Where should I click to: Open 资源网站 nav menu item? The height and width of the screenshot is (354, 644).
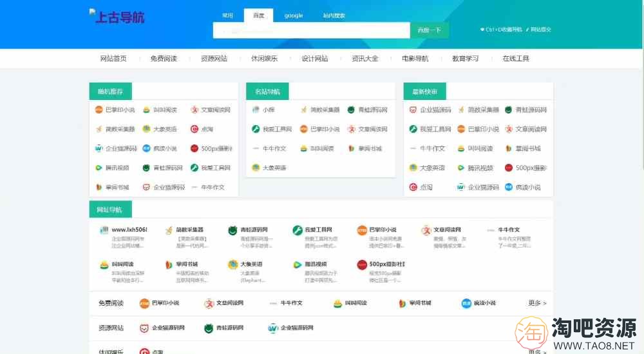[x=214, y=59]
